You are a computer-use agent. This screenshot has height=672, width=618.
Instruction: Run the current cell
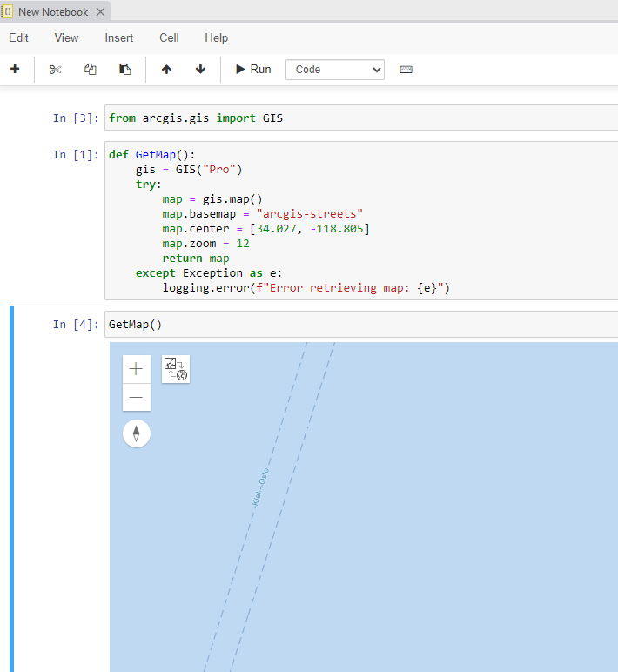tap(252, 70)
